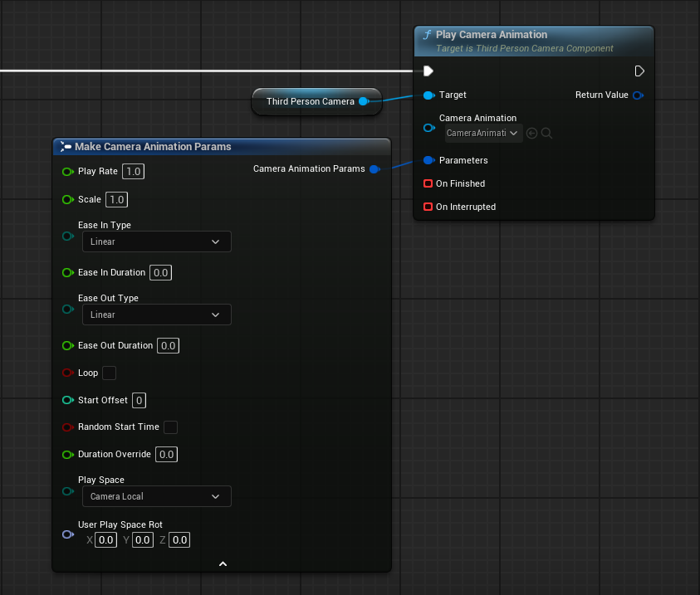Click the execution output pin on Play Camera Animation
This screenshot has height=595, width=700.
coord(639,71)
